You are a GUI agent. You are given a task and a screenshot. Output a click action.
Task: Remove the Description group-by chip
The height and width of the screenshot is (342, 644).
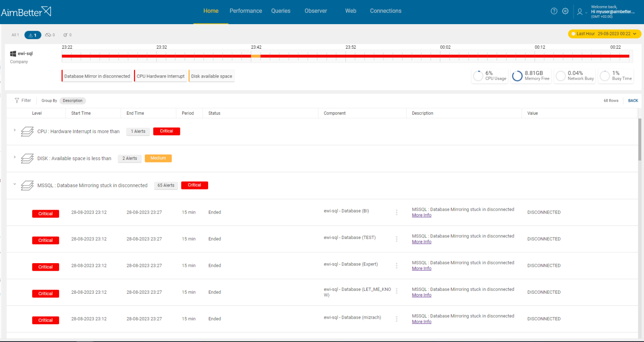click(x=72, y=101)
